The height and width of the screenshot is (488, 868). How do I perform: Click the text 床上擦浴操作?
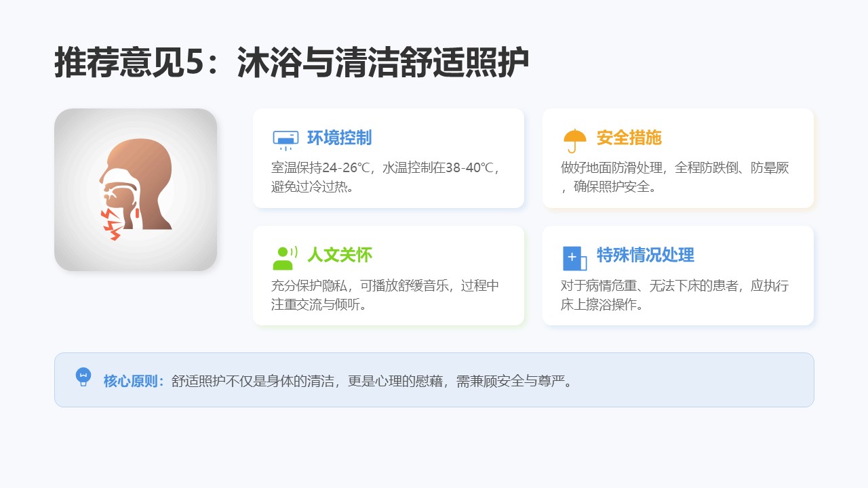(x=601, y=304)
